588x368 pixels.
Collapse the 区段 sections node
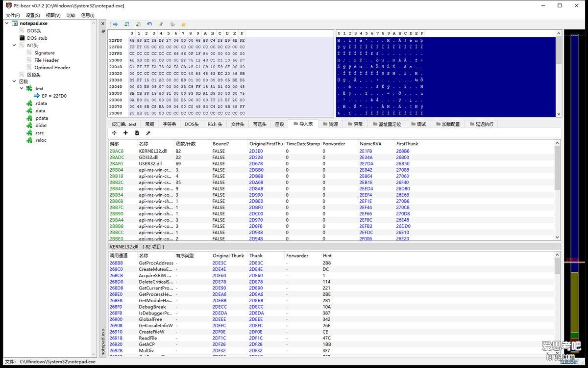click(x=15, y=81)
